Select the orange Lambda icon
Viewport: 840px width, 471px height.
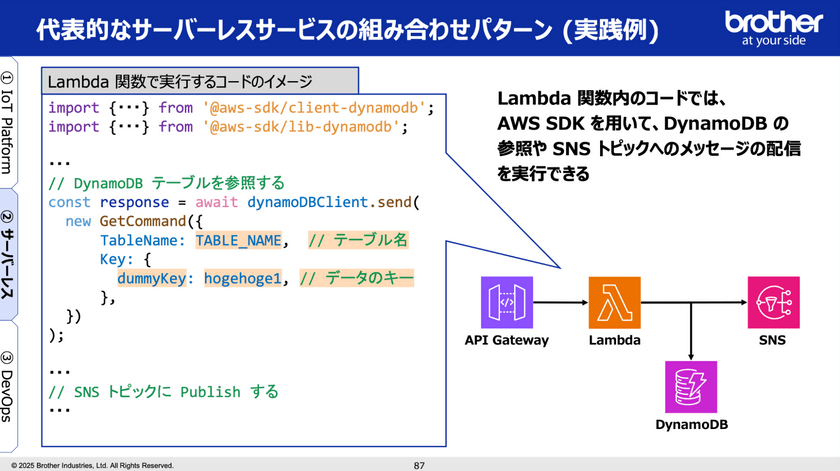pyautogui.click(x=614, y=303)
